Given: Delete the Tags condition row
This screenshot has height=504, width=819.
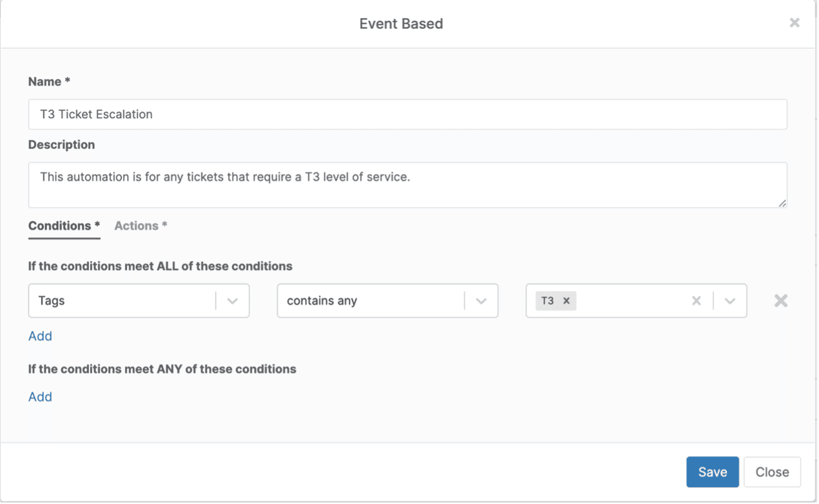Looking at the screenshot, I should [x=780, y=301].
